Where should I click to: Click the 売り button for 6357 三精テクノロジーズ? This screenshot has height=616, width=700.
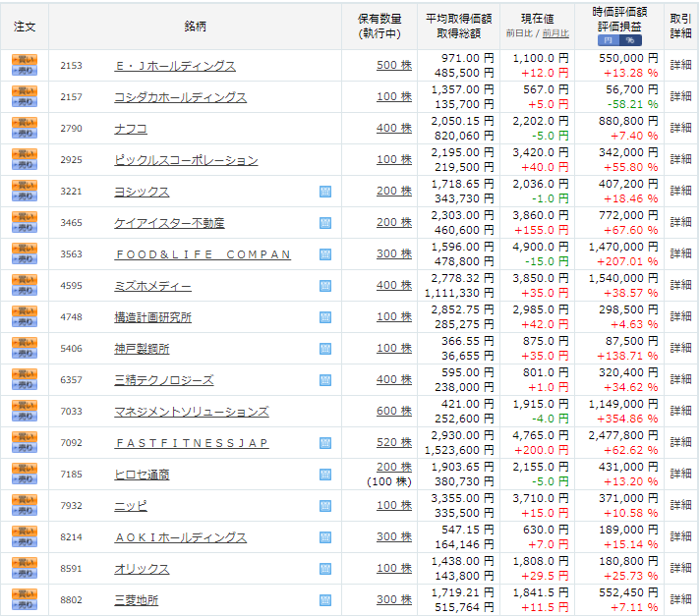25,385
